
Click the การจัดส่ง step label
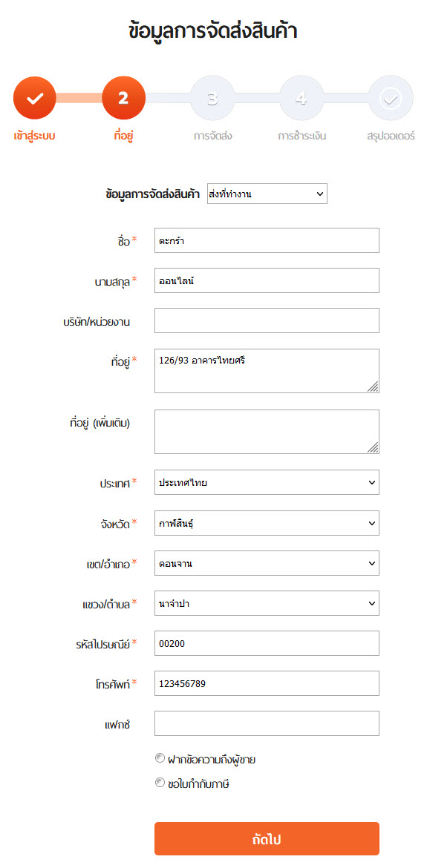click(x=212, y=135)
